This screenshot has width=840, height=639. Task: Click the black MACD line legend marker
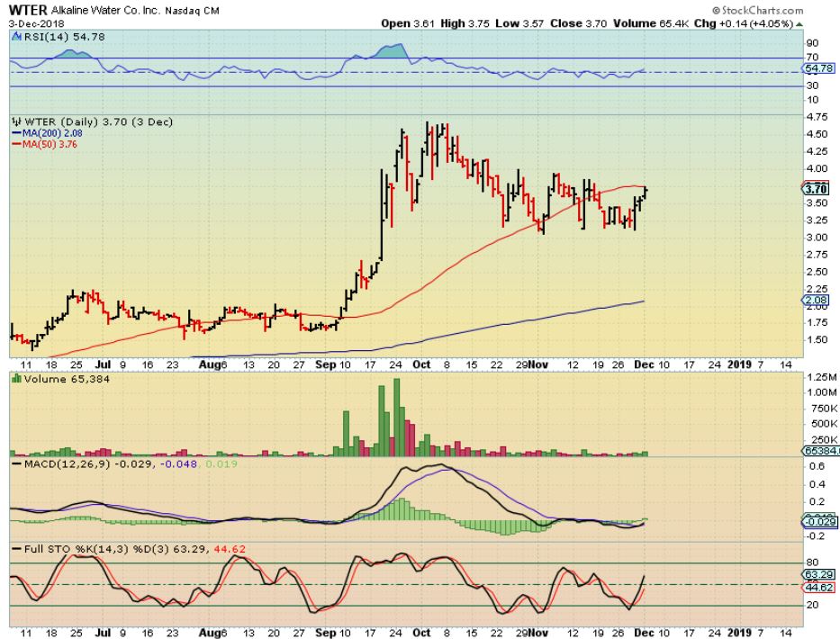click(x=15, y=463)
